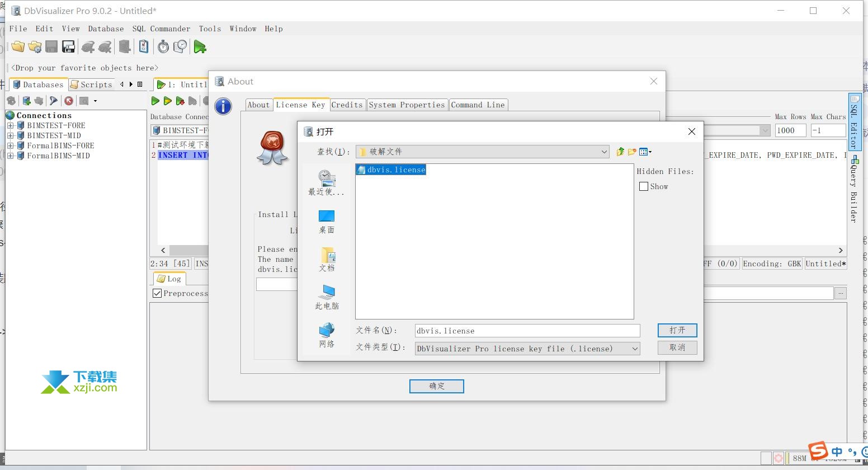Image resolution: width=868 pixels, height=470 pixels.
Task: Switch to Credits tab in About dialog
Action: (x=347, y=105)
